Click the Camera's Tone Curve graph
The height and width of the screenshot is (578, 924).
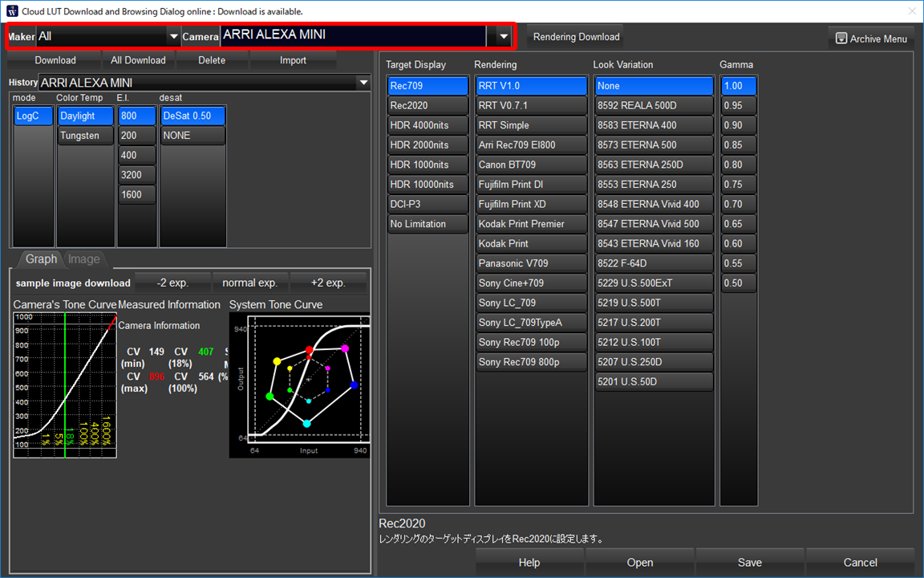pyautogui.click(x=65, y=385)
